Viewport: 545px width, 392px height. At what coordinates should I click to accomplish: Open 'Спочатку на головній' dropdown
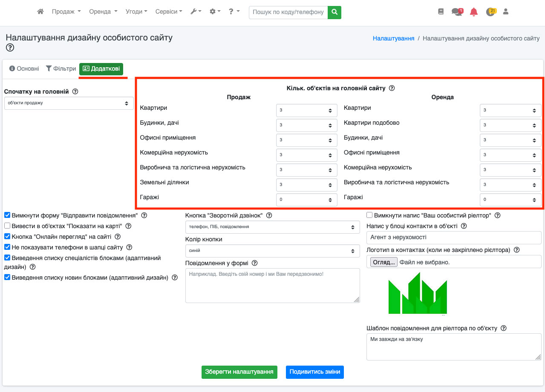coord(69,103)
